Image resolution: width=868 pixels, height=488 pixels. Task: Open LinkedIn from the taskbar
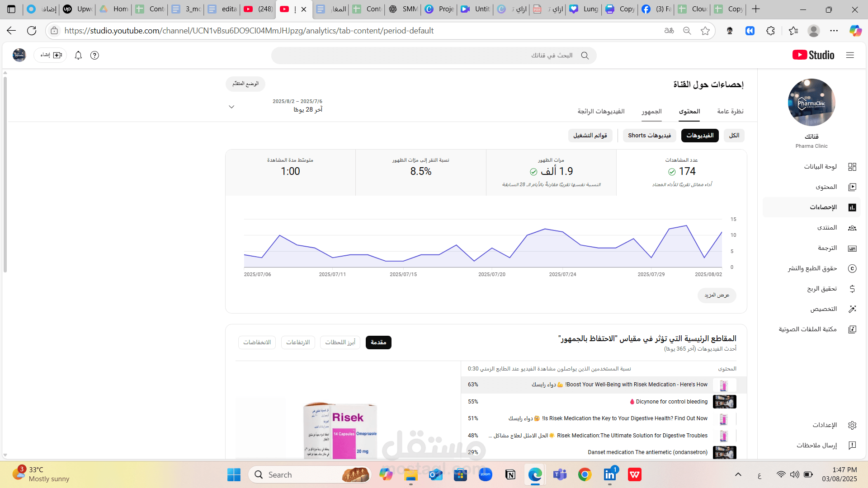[x=610, y=474]
